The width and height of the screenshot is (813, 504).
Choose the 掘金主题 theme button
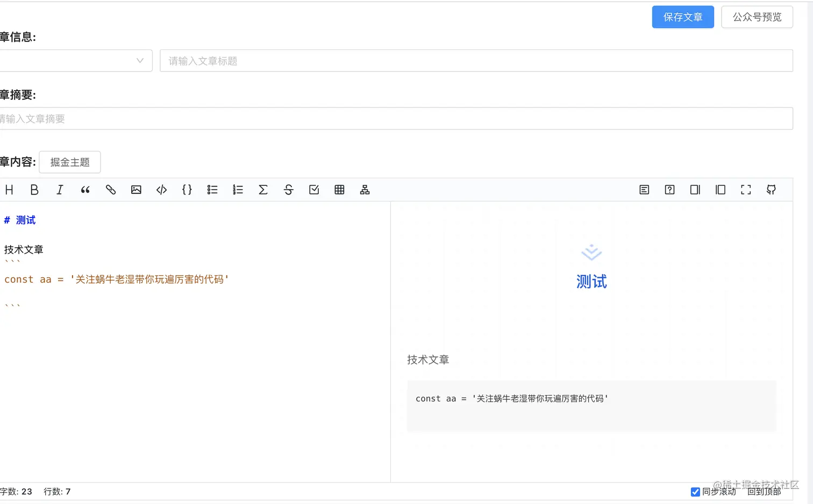click(x=70, y=162)
